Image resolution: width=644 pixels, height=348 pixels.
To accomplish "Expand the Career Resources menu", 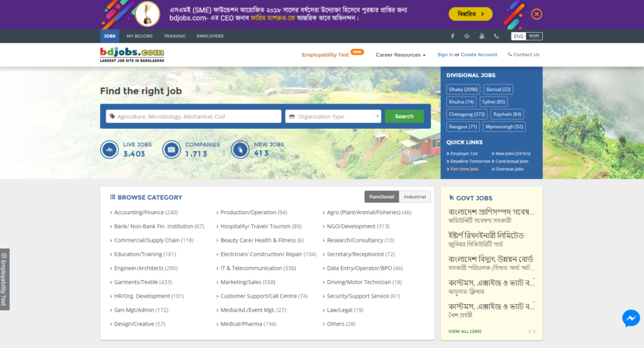I will [x=401, y=55].
